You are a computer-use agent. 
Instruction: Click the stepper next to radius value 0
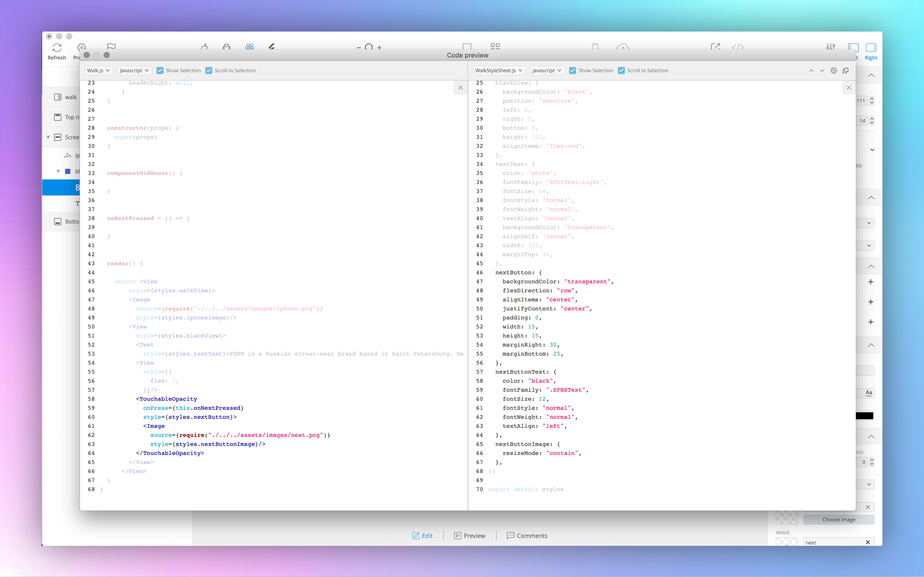click(872, 462)
